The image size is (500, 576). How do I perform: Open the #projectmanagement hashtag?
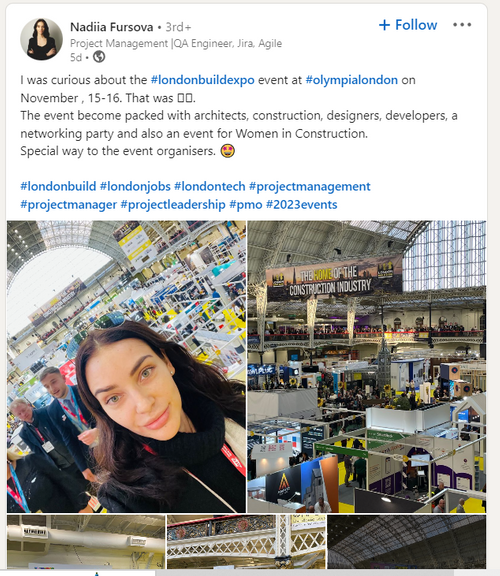coord(310,186)
